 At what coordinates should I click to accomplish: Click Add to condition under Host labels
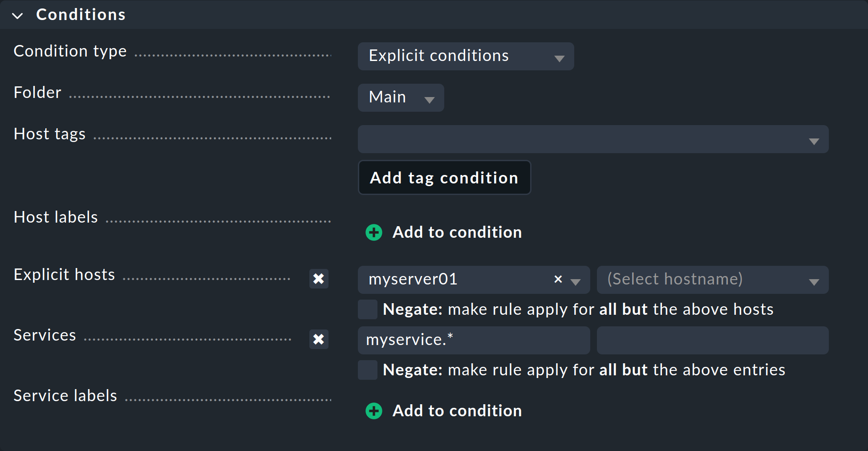457,232
